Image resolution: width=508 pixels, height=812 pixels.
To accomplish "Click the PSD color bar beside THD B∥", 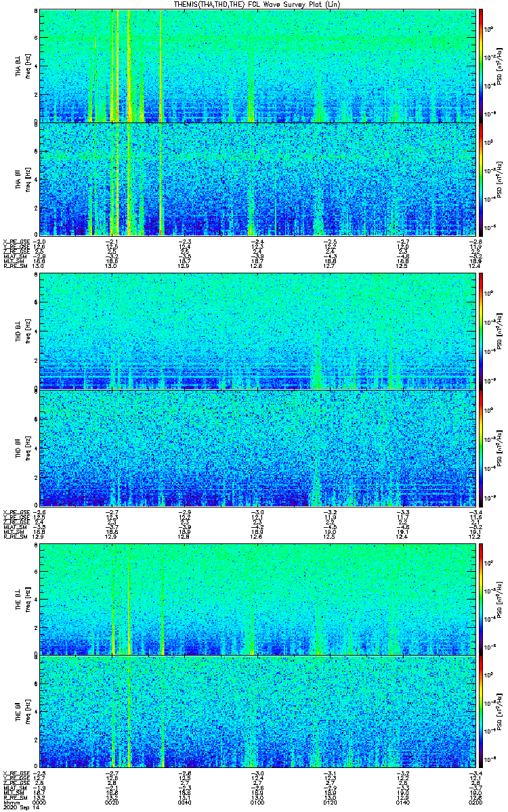I will click(x=481, y=447).
